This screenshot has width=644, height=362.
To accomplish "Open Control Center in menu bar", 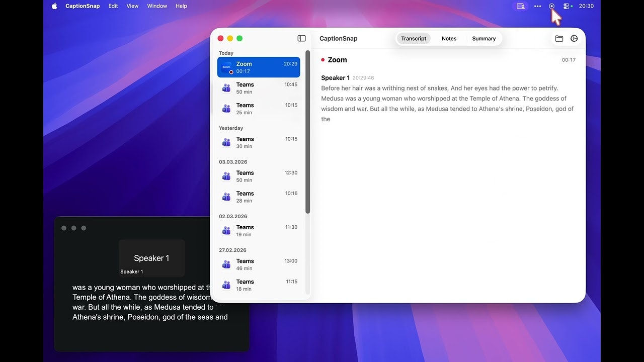I will click(567, 6).
